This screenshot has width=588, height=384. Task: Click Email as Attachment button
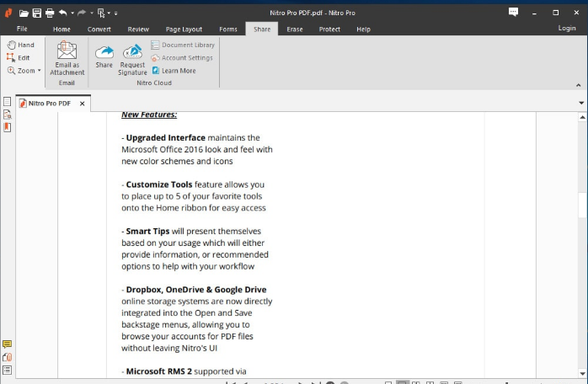tap(67, 58)
